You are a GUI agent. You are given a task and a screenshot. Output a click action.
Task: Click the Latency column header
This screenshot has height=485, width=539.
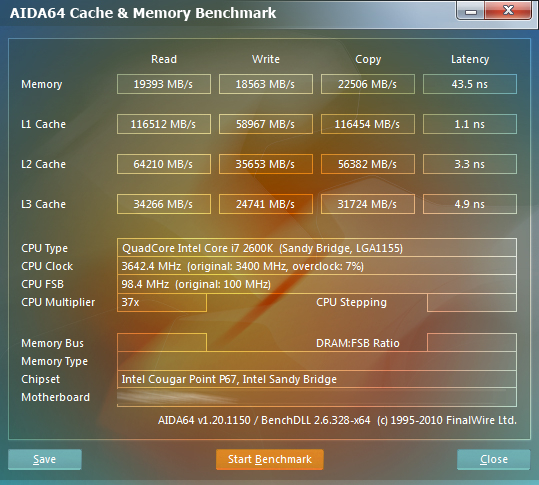click(x=470, y=60)
